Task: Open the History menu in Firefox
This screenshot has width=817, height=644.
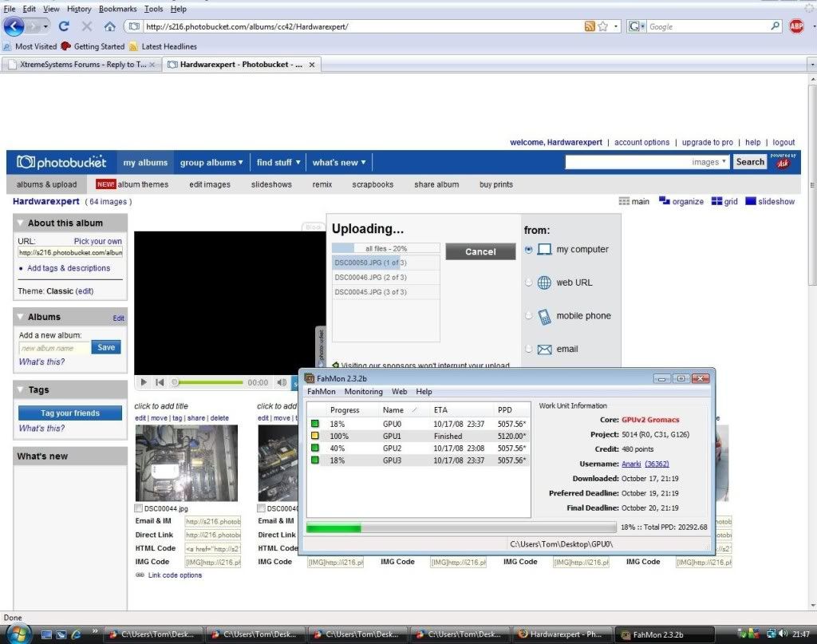Action: (79, 9)
